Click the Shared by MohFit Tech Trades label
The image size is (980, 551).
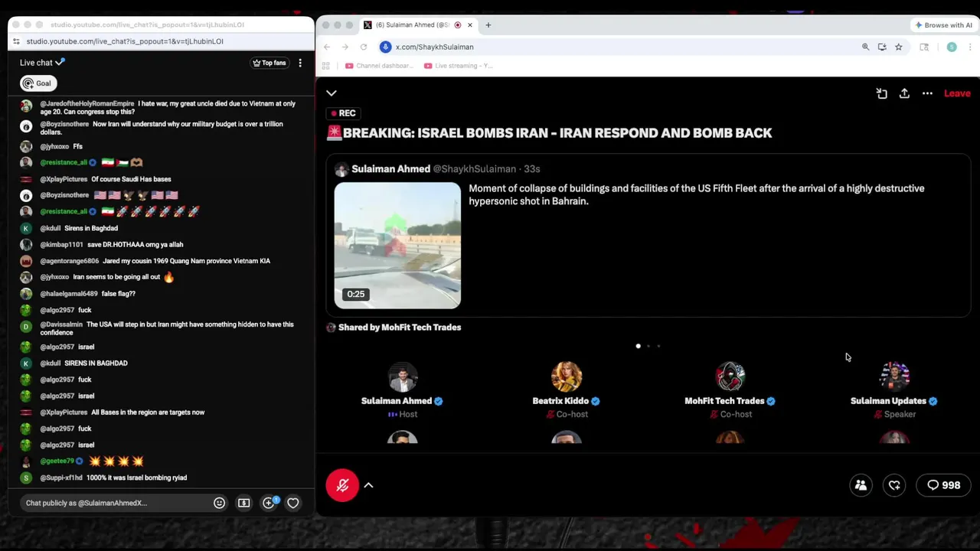pyautogui.click(x=400, y=328)
